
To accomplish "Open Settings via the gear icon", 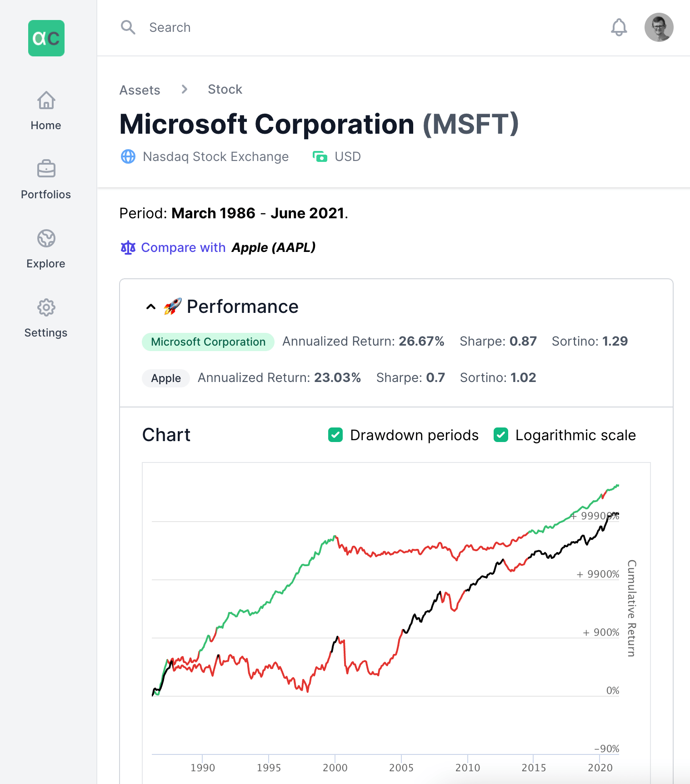I will click(46, 307).
